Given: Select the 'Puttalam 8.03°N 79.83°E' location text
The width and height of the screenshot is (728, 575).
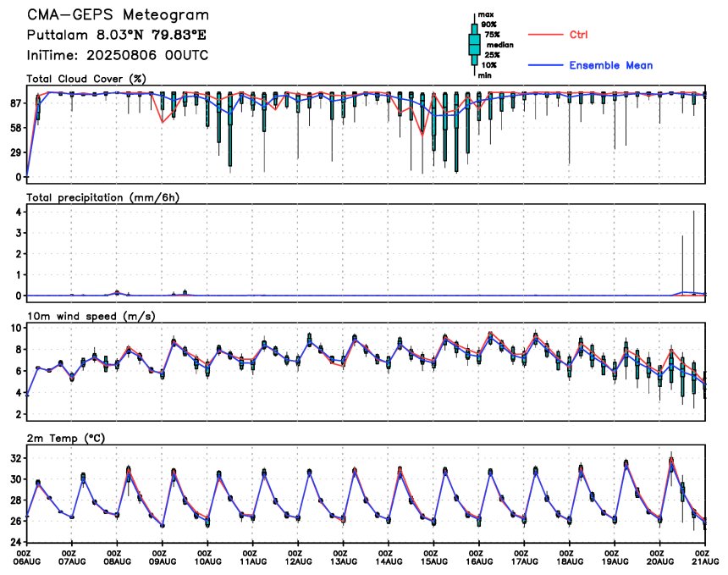Looking at the screenshot, I should pos(117,36).
